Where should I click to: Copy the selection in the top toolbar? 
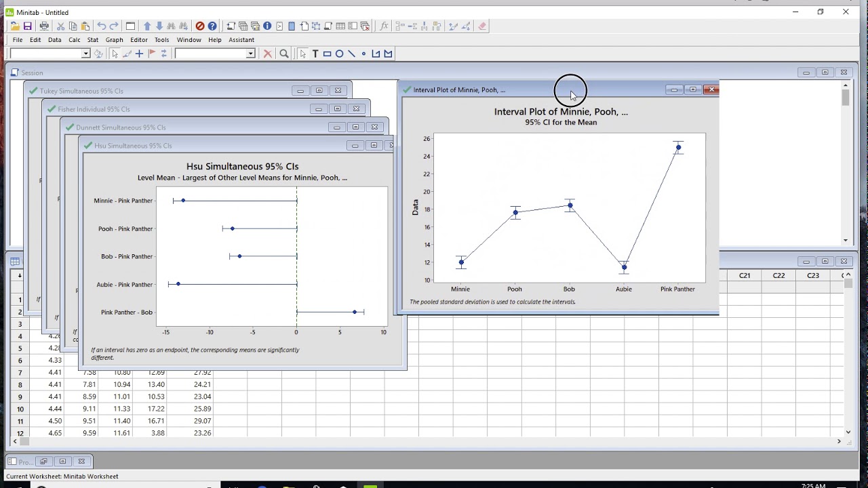point(73,26)
